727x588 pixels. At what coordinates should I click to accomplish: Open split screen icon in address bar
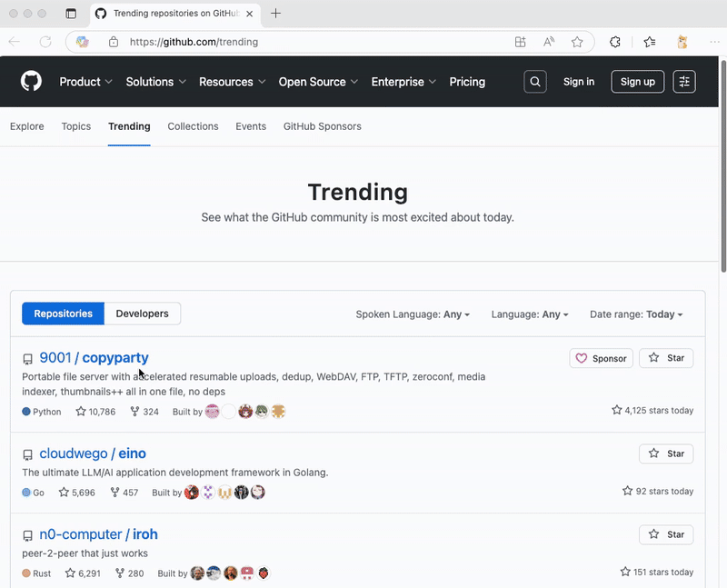(520, 42)
